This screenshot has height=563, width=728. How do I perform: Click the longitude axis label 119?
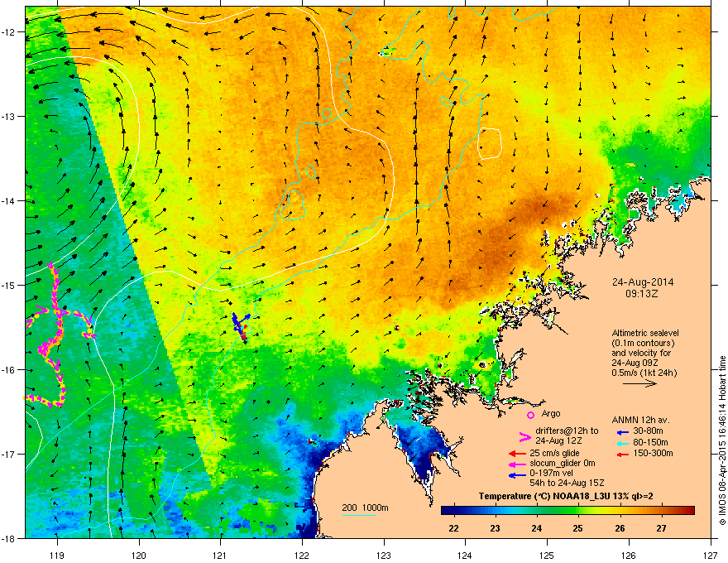point(56,555)
